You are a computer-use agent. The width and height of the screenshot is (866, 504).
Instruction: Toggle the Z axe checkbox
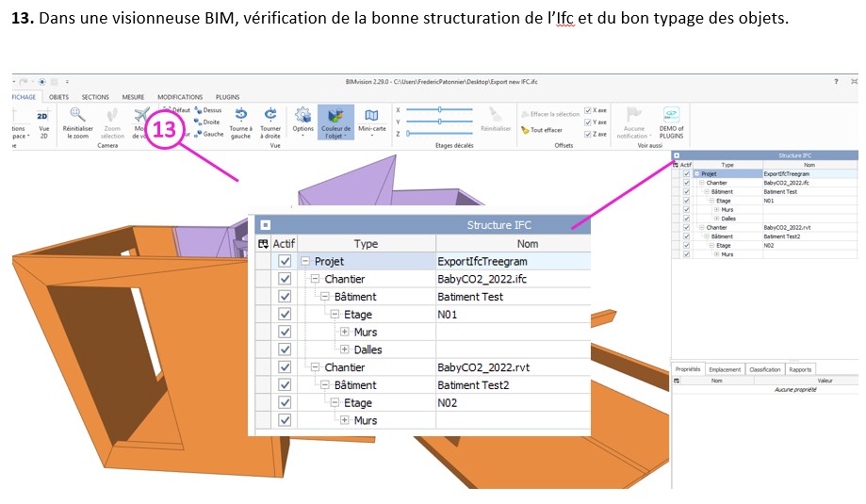click(588, 135)
